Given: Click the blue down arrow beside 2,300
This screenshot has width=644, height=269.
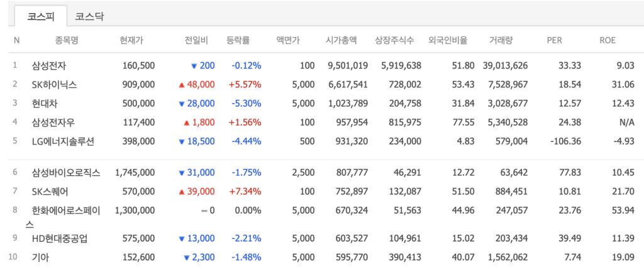Looking at the screenshot, I should [186, 258].
